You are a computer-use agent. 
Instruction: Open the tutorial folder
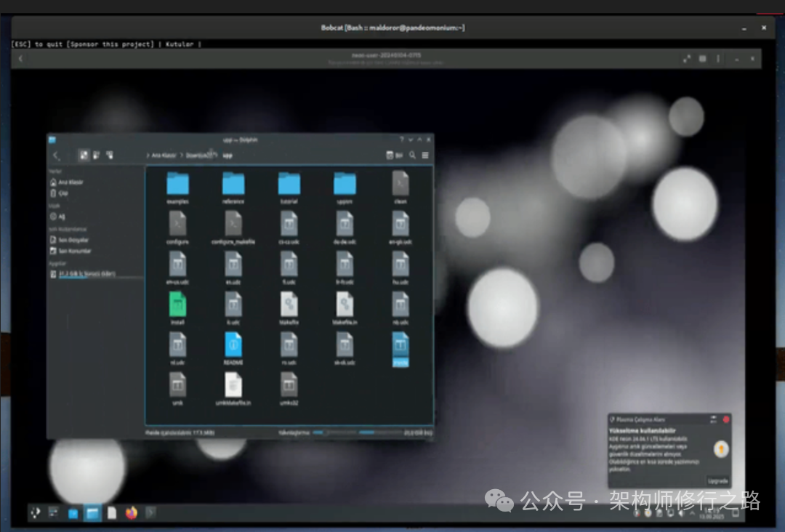tap(289, 185)
